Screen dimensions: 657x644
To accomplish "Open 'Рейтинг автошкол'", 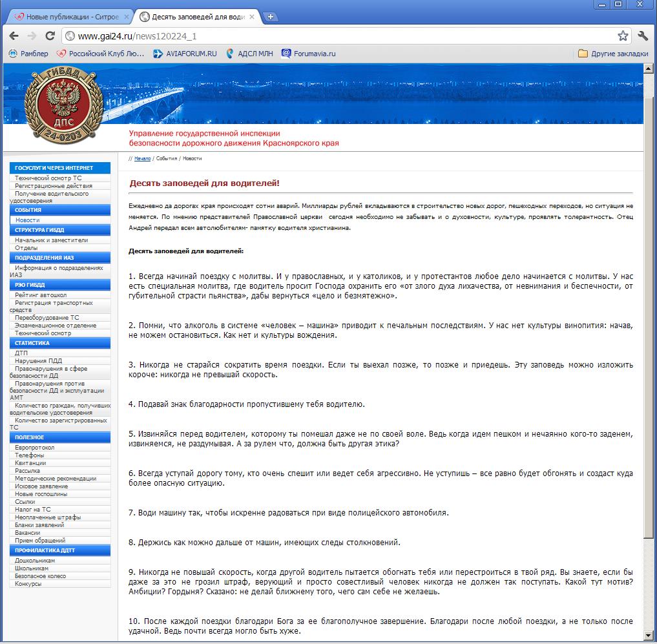I will 41,295.
